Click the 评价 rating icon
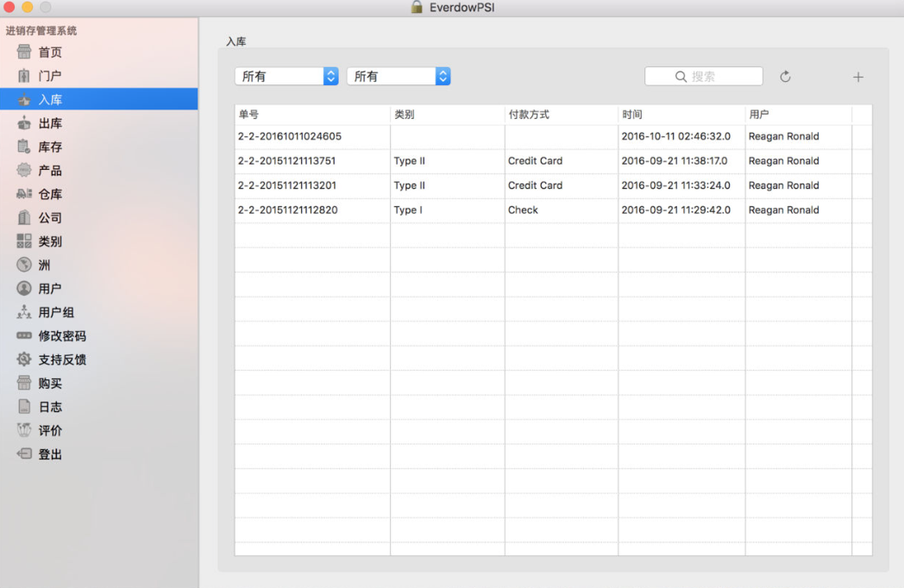The image size is (904, 588). (24, 430)
